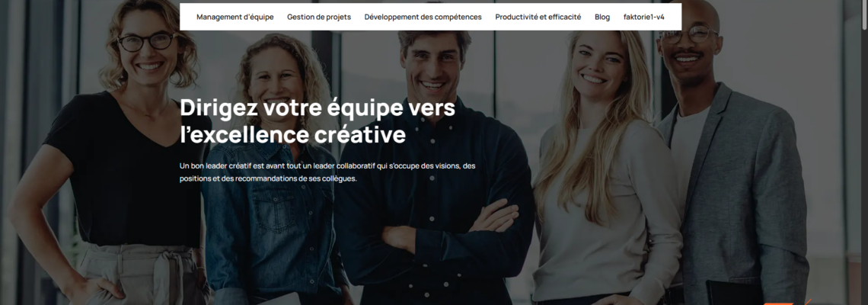This screenshot has height=305, width=868.
Task: Click the page's vertical scrollbar thumb
Action: 864,15
